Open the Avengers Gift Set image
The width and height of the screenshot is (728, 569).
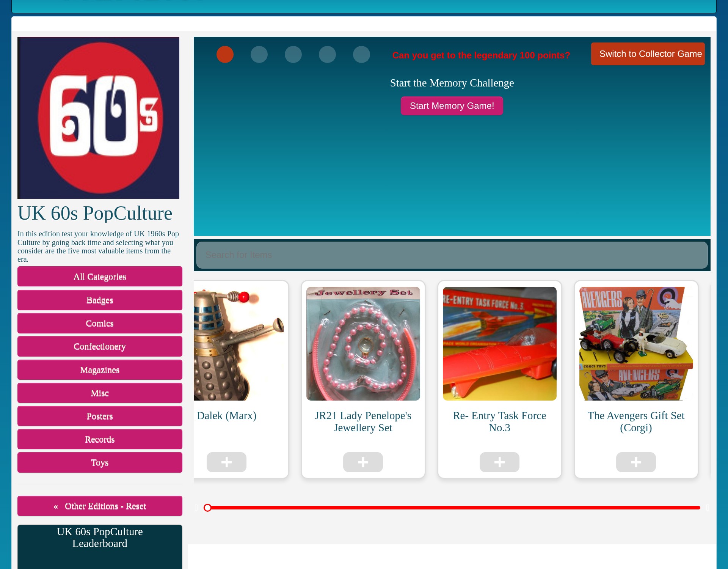(x=636, y=344)
